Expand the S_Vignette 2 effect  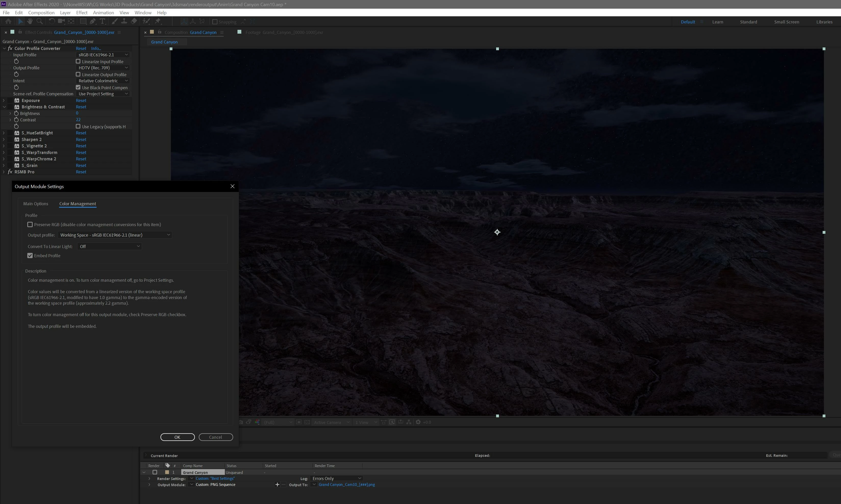click(x=4, y=146)
